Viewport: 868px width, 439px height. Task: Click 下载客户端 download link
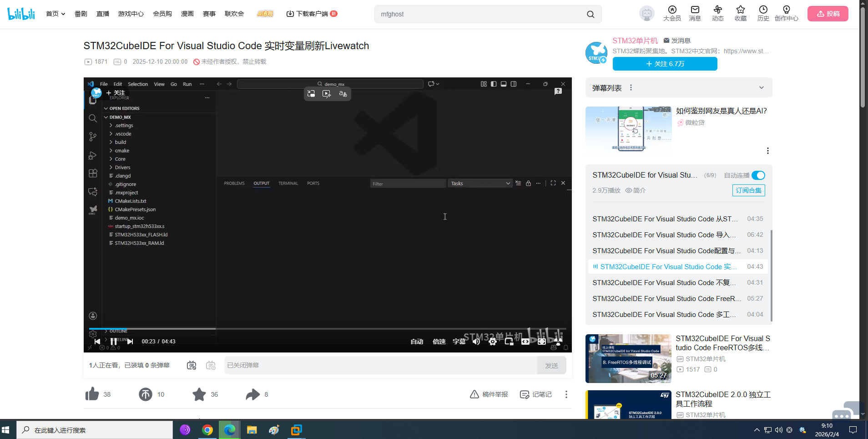coord(312,14)
